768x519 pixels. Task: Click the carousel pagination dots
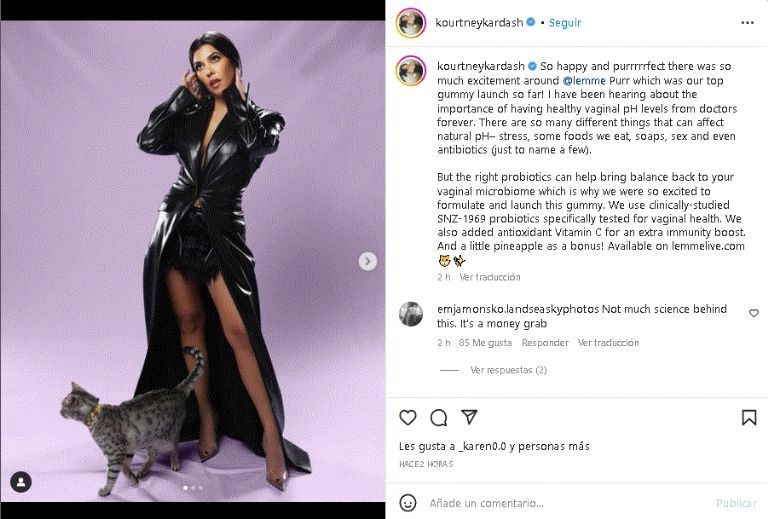pyautogui.click(x=193, y=488)
